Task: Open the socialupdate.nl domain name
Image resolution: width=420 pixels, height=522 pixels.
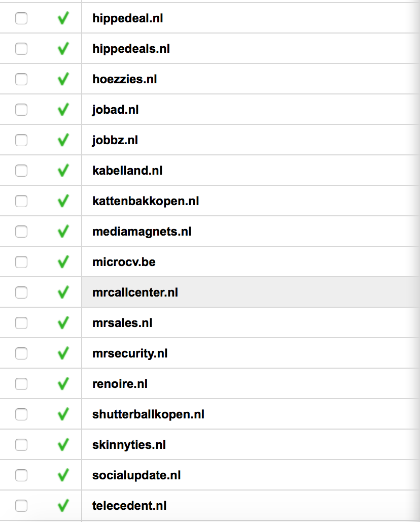Action: (x=136, y=475)
